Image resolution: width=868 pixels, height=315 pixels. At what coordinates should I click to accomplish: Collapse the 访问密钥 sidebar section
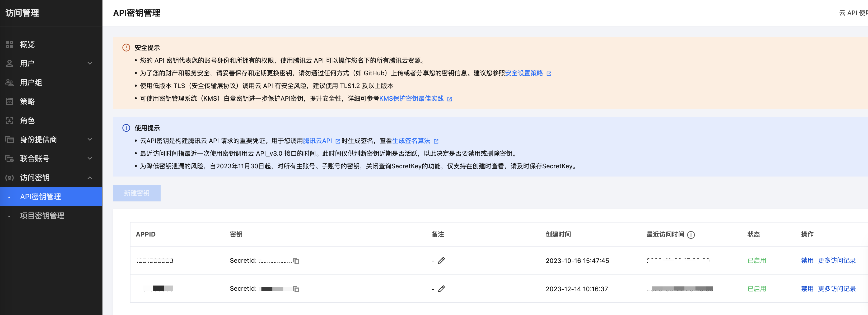point(90,178)
